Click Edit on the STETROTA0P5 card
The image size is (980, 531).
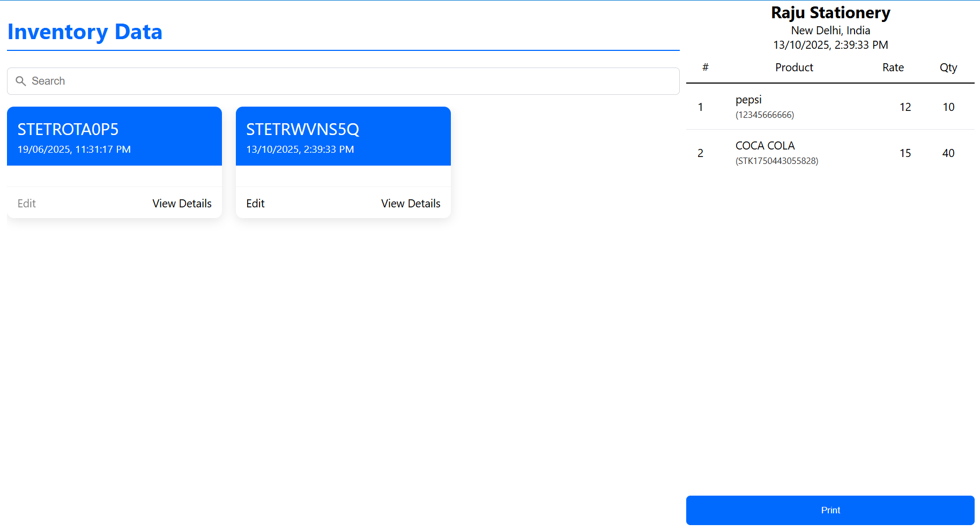click(x=27, y=204)
